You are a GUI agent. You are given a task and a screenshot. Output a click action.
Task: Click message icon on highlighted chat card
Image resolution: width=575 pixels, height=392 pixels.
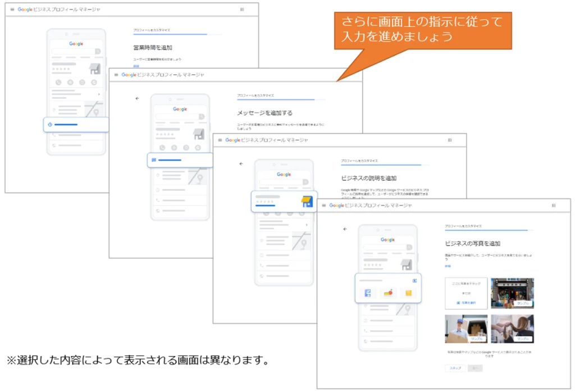153,160
